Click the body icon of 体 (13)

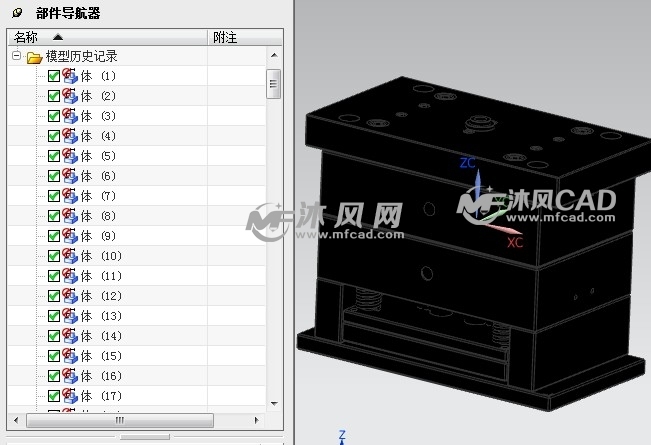click(x=70, y=316)
